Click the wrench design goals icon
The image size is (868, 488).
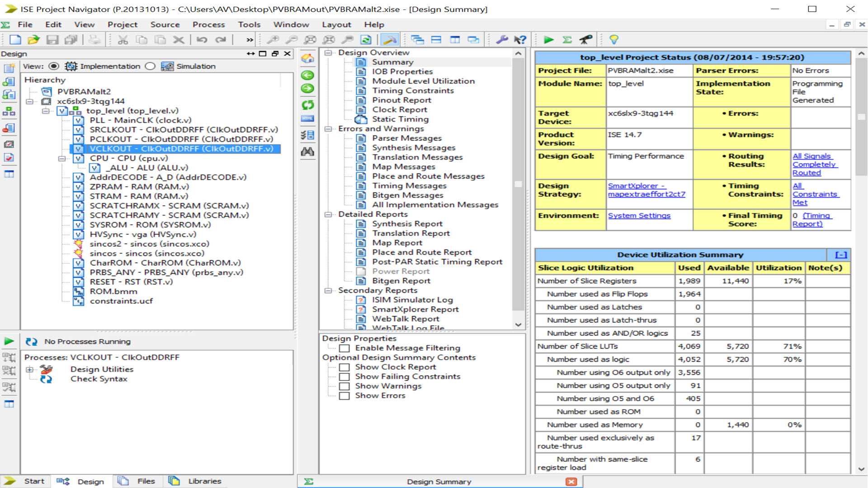(x=502, y=40)
